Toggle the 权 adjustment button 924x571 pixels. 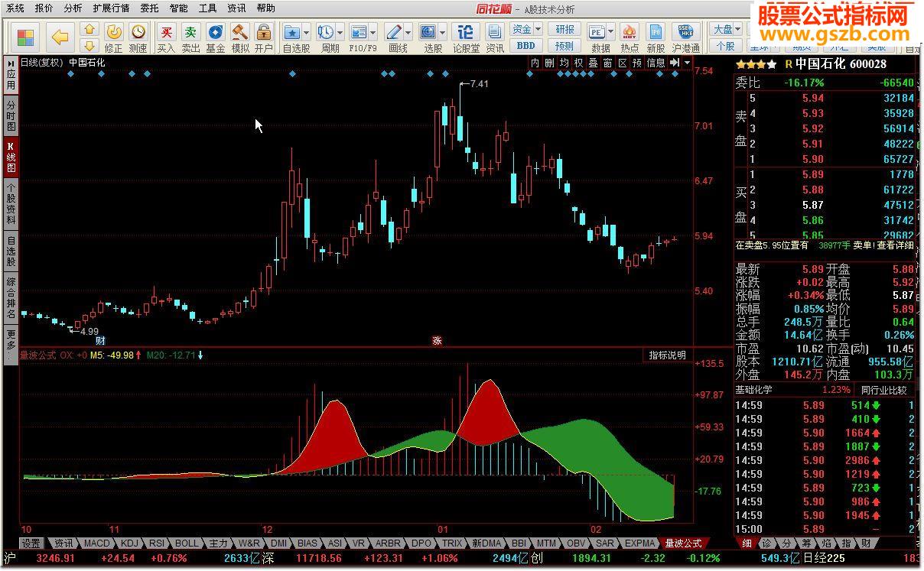578,63
